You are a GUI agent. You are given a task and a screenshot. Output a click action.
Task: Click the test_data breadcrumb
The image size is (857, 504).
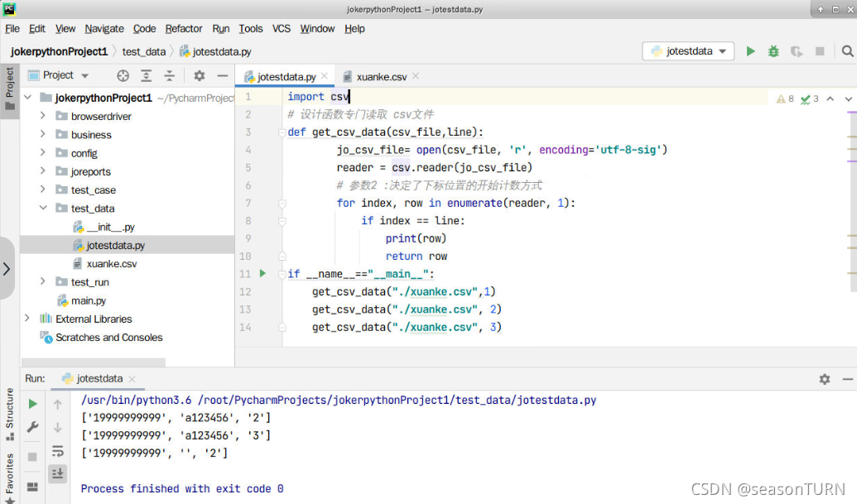144,52
